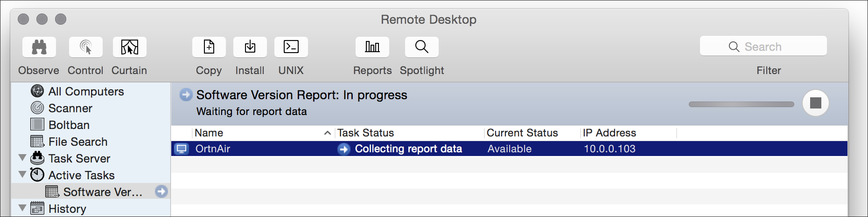Image resolution: width=868 pixels, height=217 pixels.
Task: Open the Reports chart icon
Action: [372, 47]
